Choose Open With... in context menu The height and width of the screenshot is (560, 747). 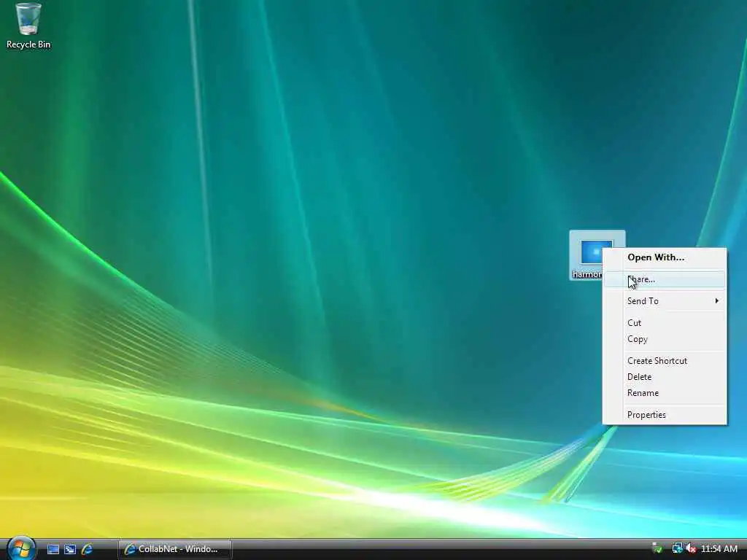pyautogui.click(x=665, y=257)
